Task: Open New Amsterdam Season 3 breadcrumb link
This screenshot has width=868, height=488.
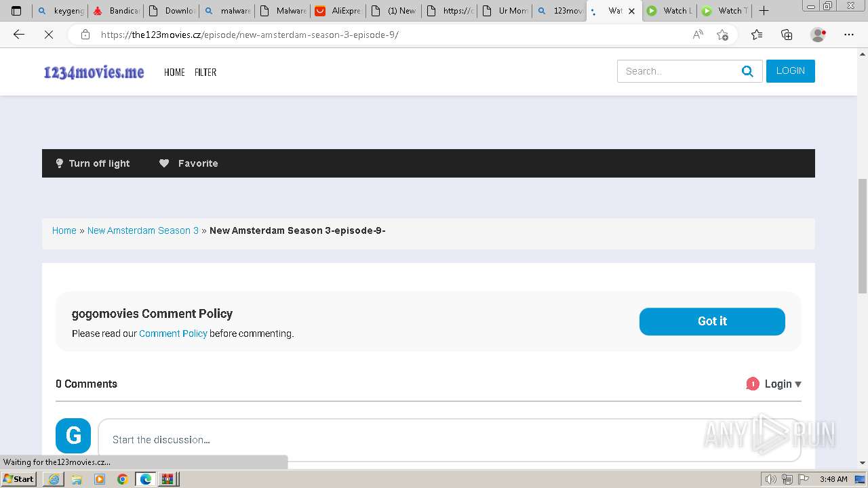Action: [143, 230]
